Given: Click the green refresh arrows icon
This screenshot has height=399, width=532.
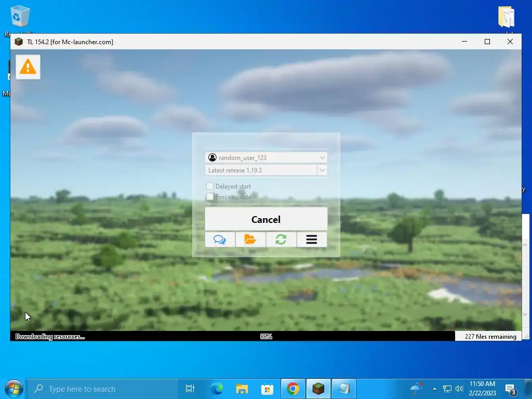Looking at the screenshot, I should point(281,240).
